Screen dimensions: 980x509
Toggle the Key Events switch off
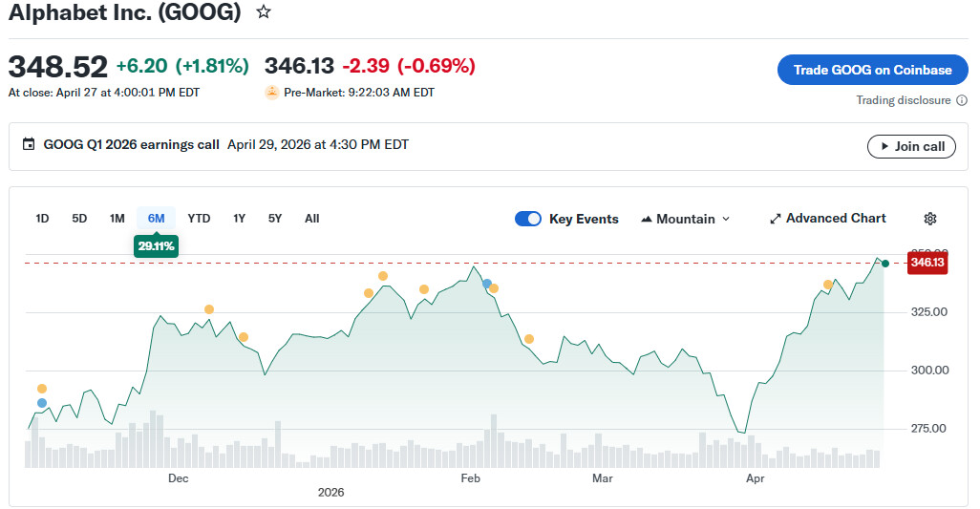[x=528, y=219]
